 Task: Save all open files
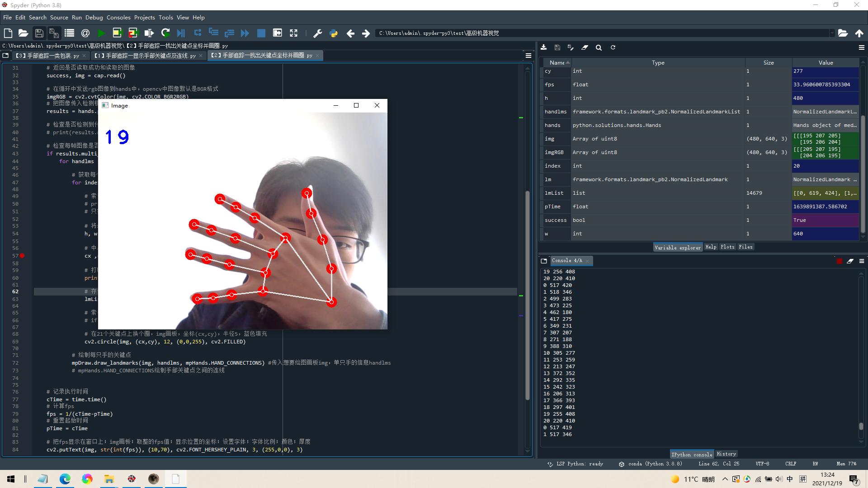pyautogui.click(x=54, y=33)
